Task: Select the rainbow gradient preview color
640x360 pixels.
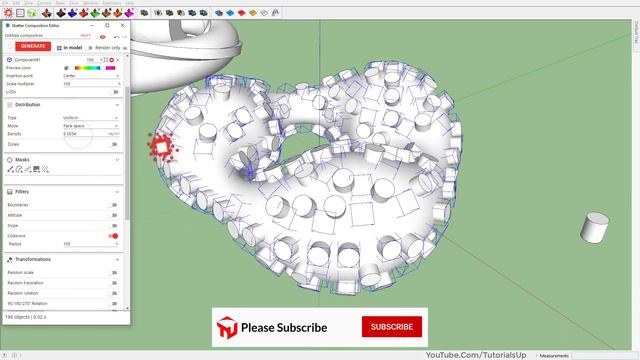Action: [87, 68]
